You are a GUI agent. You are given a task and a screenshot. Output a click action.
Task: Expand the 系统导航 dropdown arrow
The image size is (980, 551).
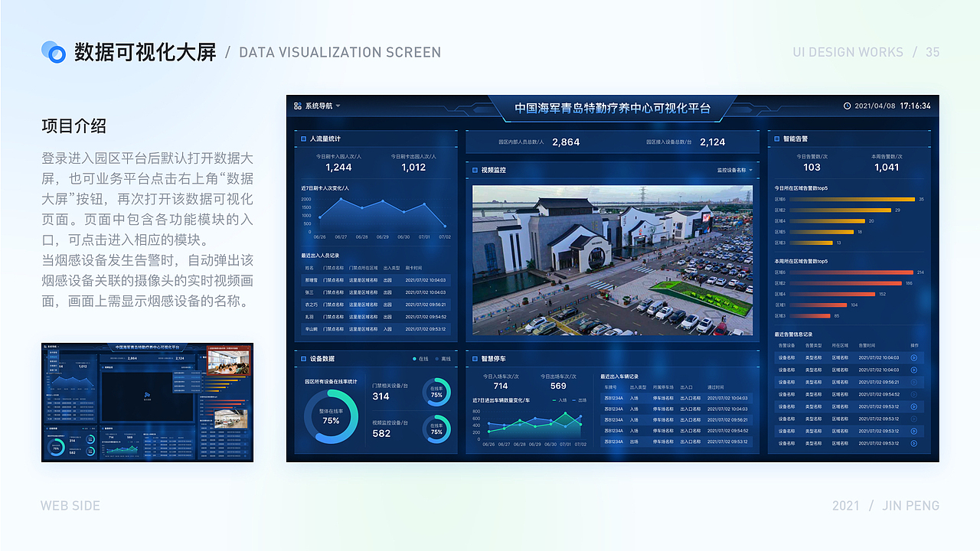pos(338,106)
